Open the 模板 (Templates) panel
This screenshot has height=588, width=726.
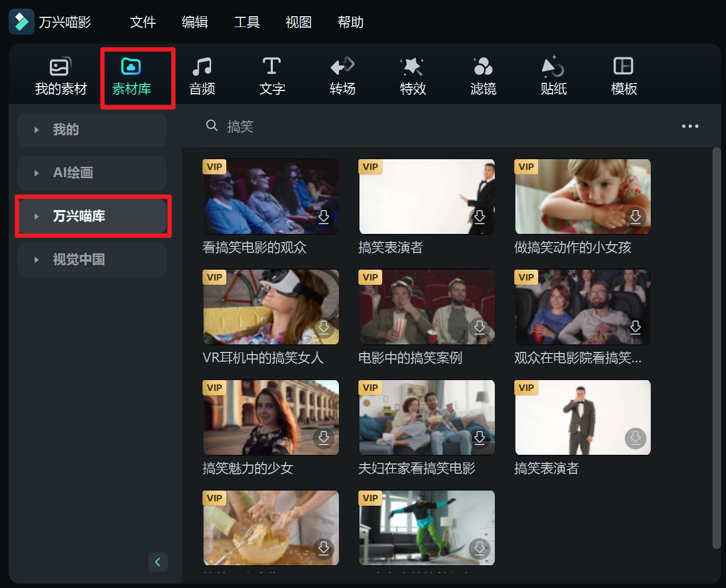[x=624, y=75]
